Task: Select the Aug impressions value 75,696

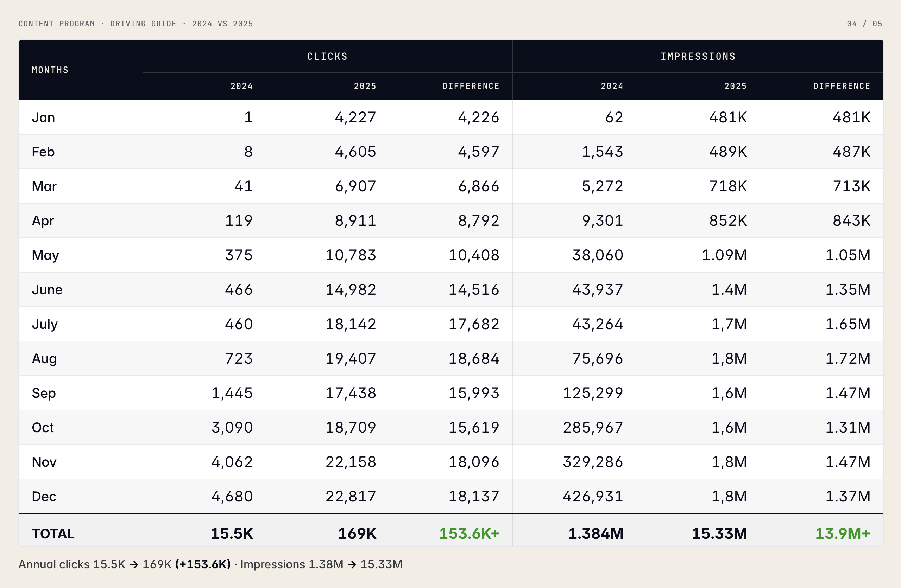Action: tap(598, 358)
